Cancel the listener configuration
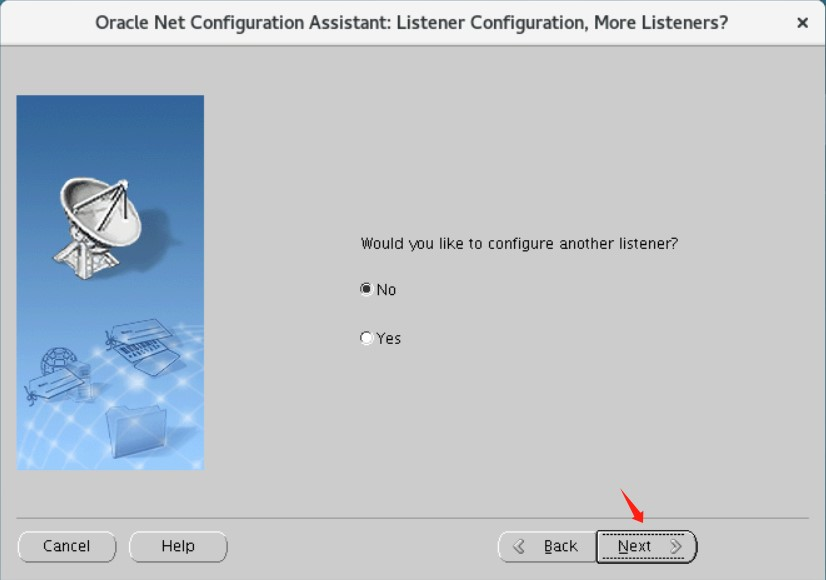This screenshot has height=580, width=826. 67,546
